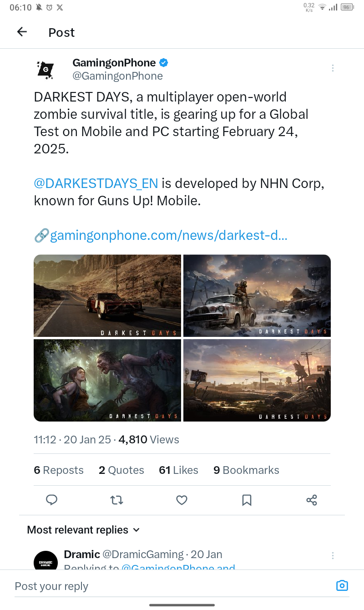364x610 pixels.
Task: Open the gamingonphone.com news link
Action: [168, 235]
